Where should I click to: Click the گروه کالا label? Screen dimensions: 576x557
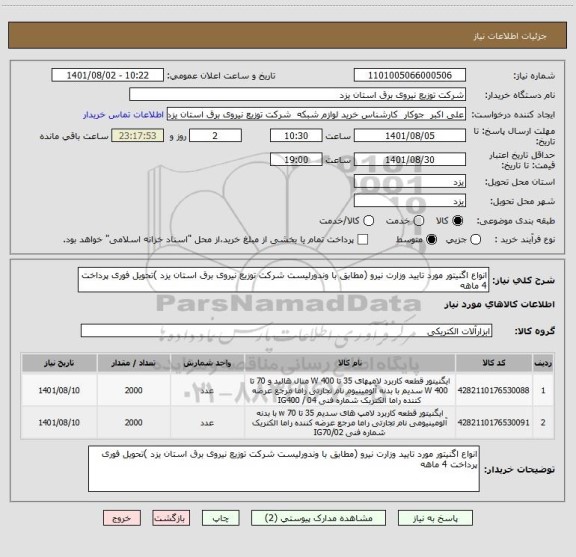pos(534,331)
